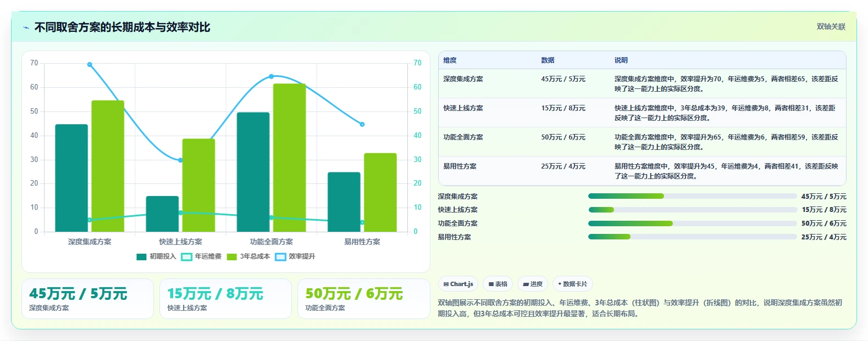This screenshot has width=868, height=341.
Task: Select the 表格 tag chip
Action: coord(498,284)
